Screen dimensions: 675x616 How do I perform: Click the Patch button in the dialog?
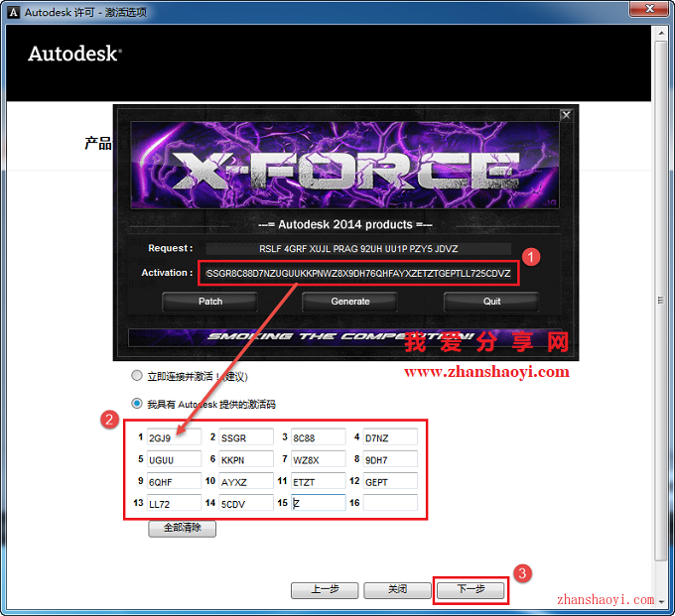pos(210,302)
